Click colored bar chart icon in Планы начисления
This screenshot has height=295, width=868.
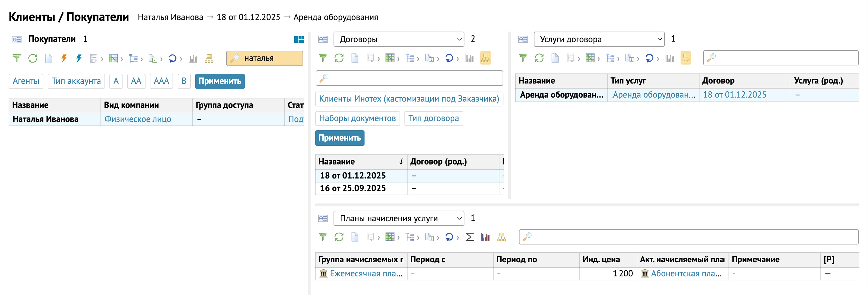click(x=485, y=237)
